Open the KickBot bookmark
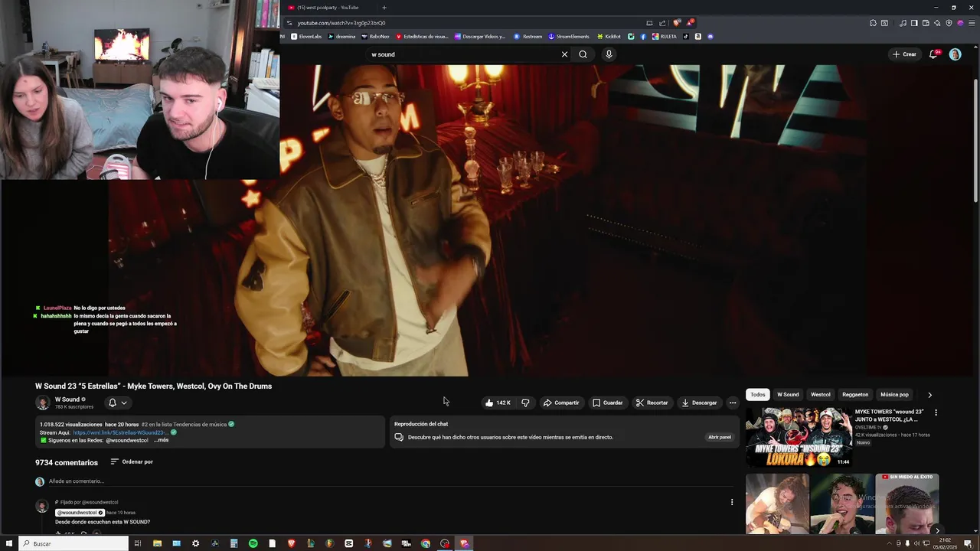This screenshot has height=551, width=980. (609, 36)
